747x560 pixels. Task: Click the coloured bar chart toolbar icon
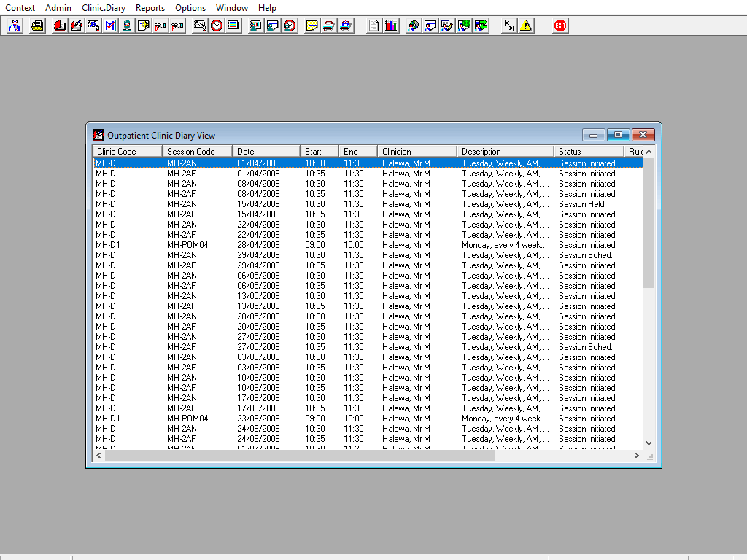(x=391, y=26)
